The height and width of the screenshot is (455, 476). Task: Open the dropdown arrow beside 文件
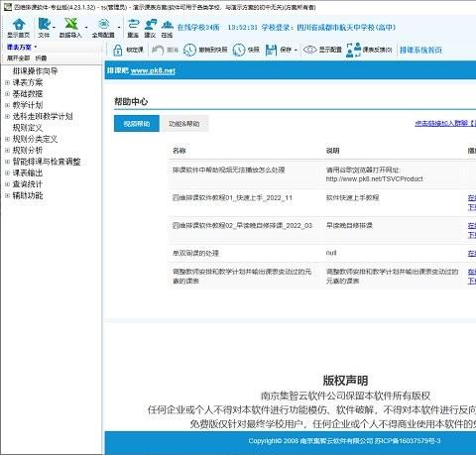tap(54, 28)
